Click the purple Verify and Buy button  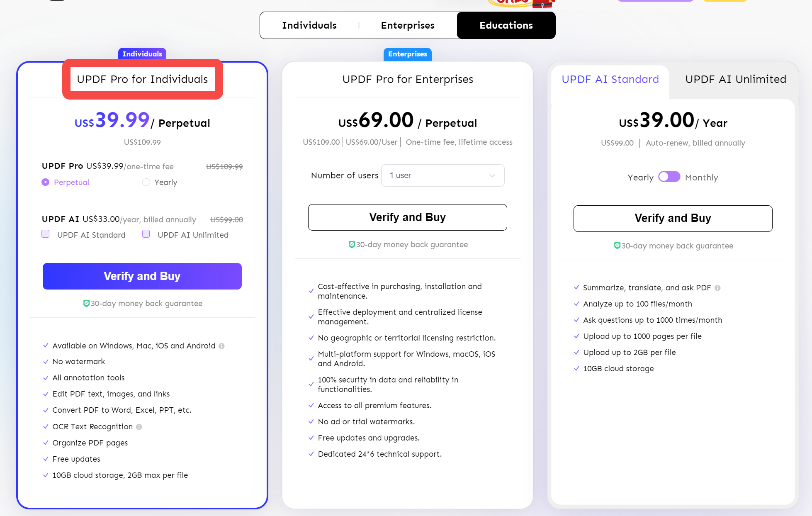pyautogui.click(x=142, y=276)
